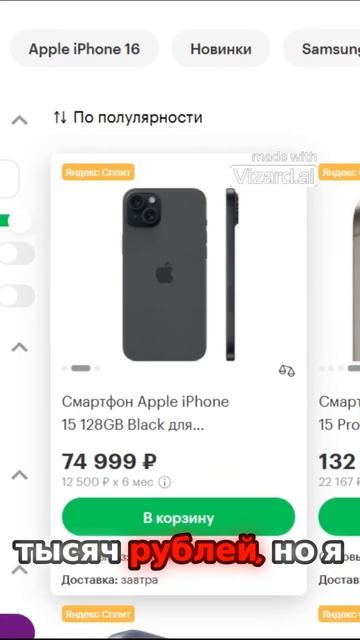Open the По популярности sort dropdown
Viewport: 360px width, 640px height.
point(128,118)
